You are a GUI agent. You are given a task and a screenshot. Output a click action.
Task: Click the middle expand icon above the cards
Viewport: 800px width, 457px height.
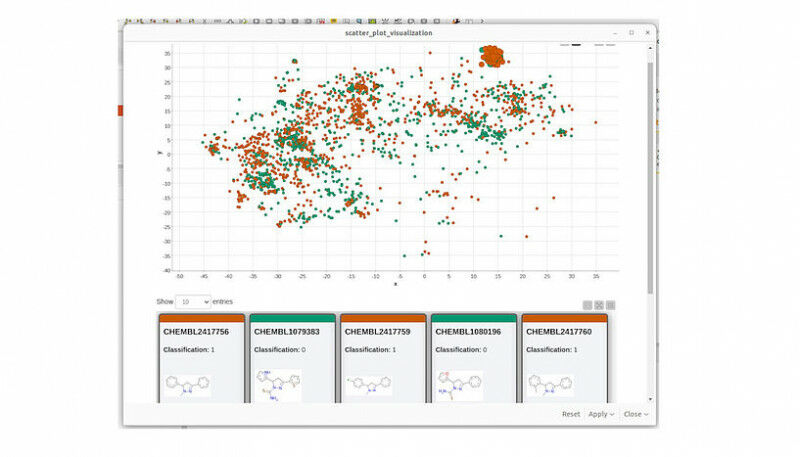[x=599, y=304]
